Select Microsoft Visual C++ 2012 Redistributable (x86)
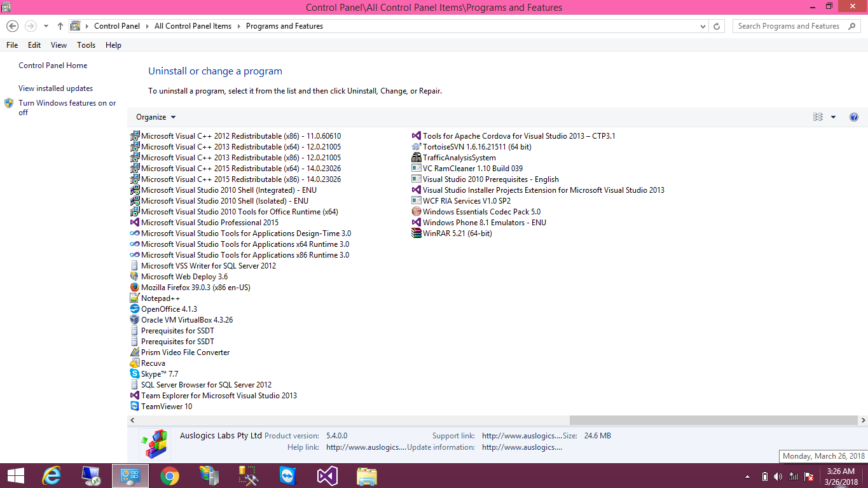 click(235, 136)
